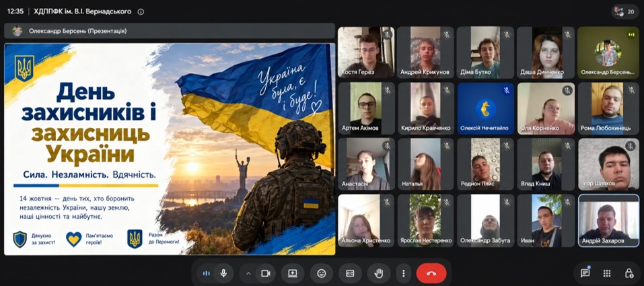644x286 pixels.
Task: Raise hand using the hand icon
Action: (x=378, y=274)
